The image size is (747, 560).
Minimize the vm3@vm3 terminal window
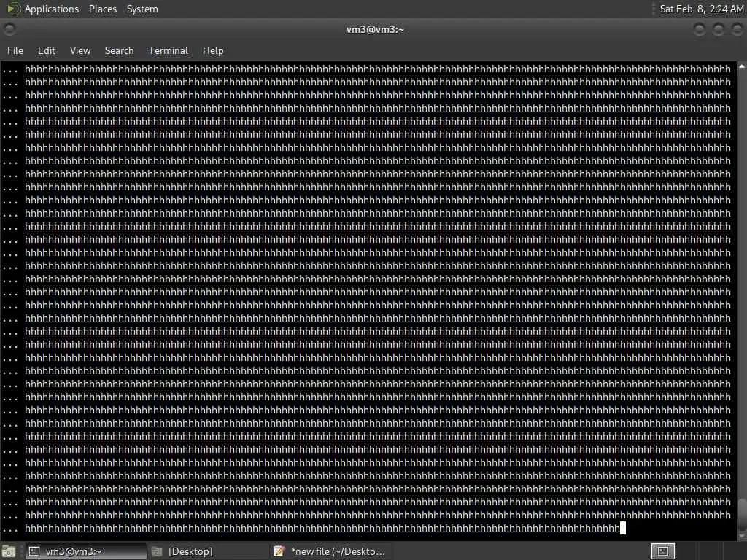click(x=700, y=29)
